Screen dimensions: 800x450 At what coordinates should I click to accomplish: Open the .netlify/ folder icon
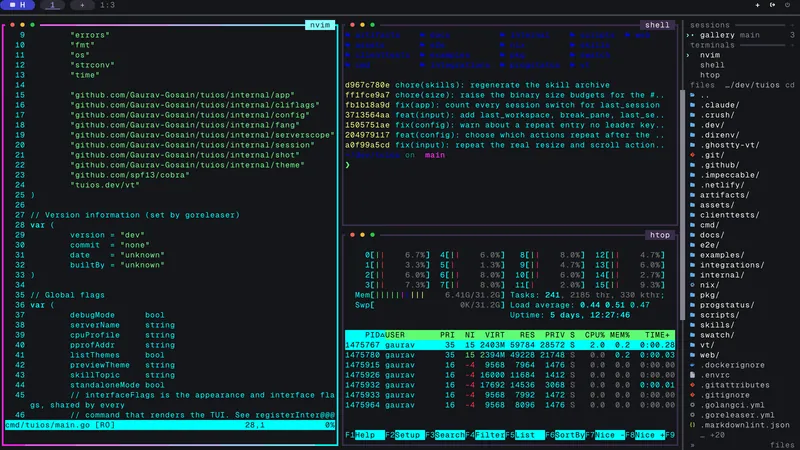(692, 185)
